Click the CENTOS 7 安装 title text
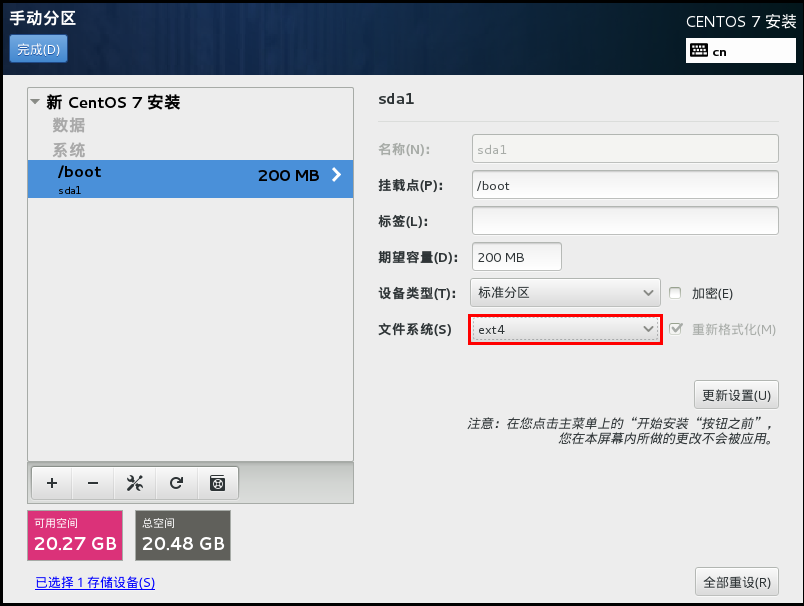Screen dimensions: 804x606 (741, 22)
